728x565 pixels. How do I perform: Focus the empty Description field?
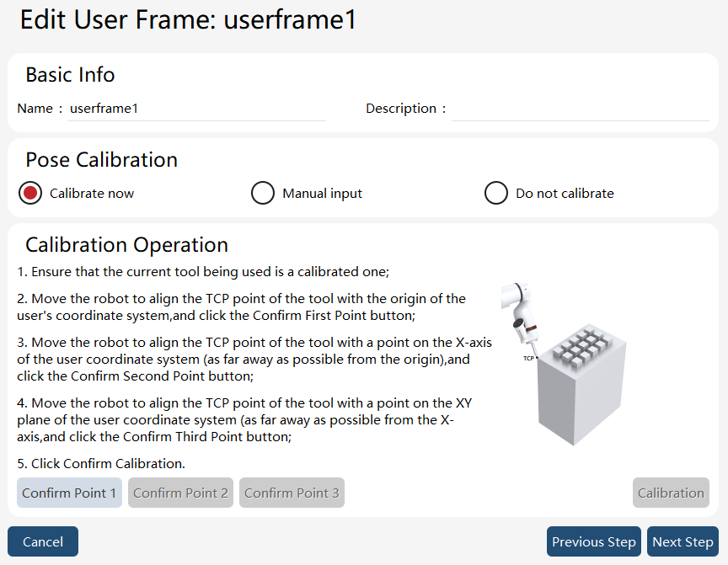point(581,109)
